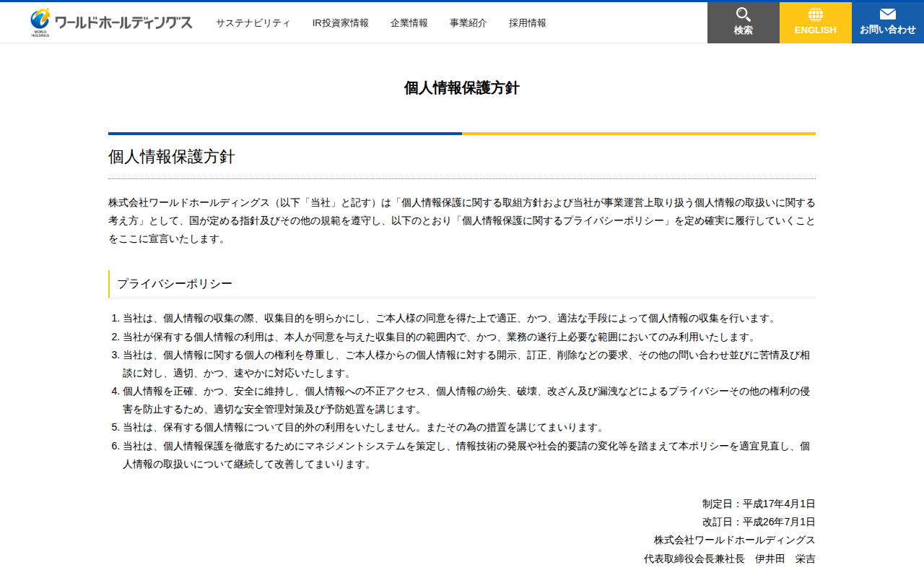This screenshot has width=924, height=578.
Task: Open the IR投資家情報 menu
Action: [x=341, y=23]
